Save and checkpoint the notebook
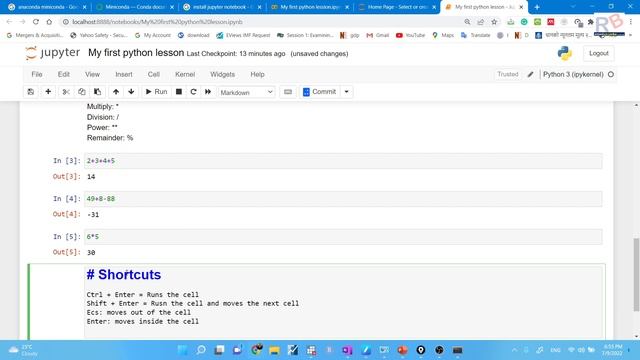Screen dimensions: 640x360 pos(31,92)
